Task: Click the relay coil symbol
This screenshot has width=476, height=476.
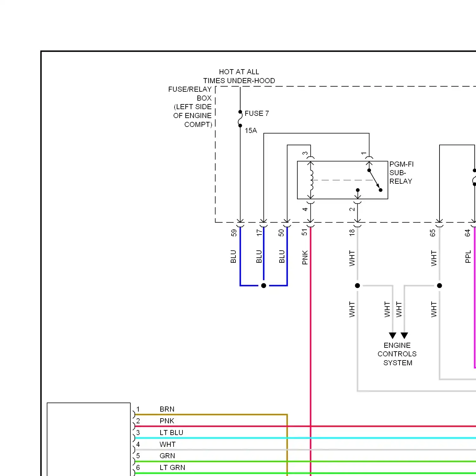Action: [x=311, y=180]
